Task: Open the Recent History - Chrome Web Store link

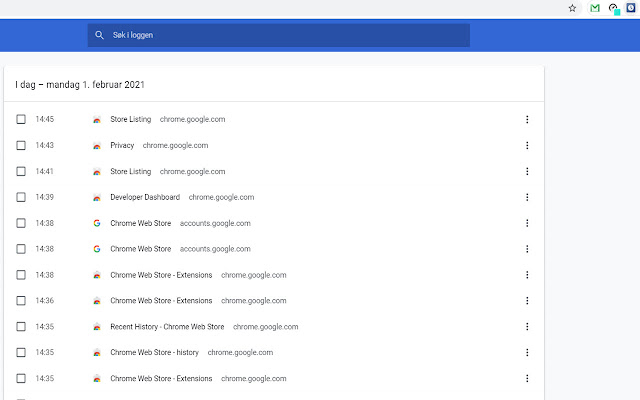Action: click(167, 327)
